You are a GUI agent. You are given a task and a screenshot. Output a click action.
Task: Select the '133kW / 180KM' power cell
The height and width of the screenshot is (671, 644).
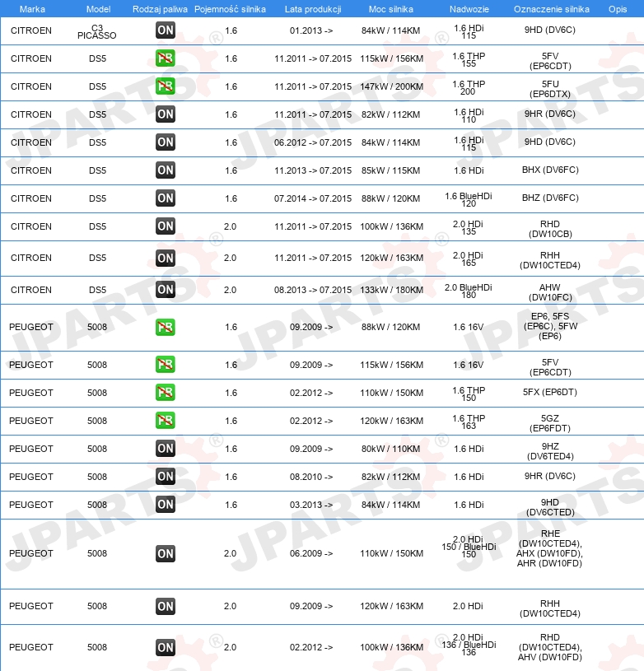tap(391, 290)
